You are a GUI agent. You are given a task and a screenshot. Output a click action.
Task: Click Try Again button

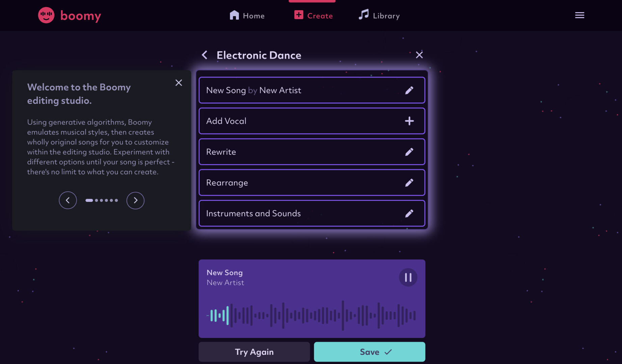(x=254, y=352)
